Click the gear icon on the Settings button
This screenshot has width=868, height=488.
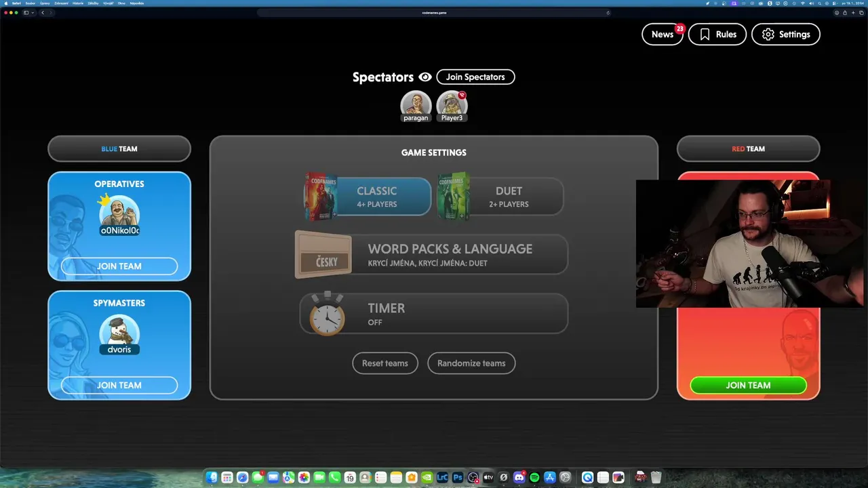point(768,35)
